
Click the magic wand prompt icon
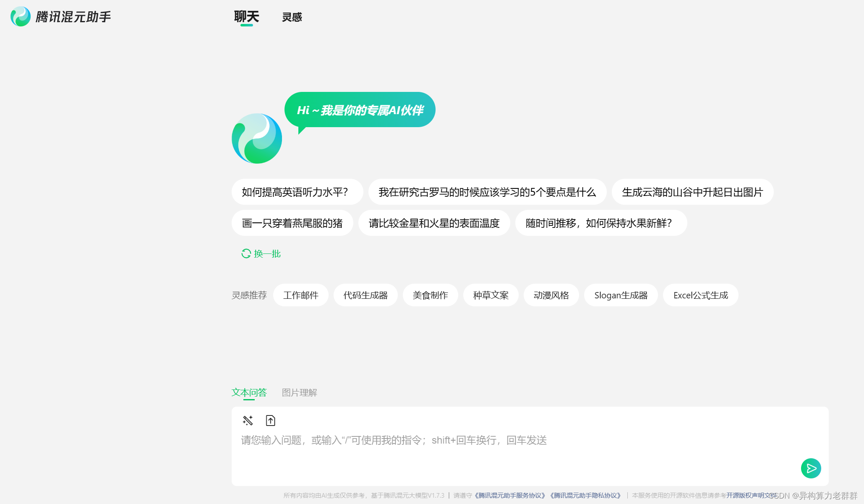tap(248, 420)
